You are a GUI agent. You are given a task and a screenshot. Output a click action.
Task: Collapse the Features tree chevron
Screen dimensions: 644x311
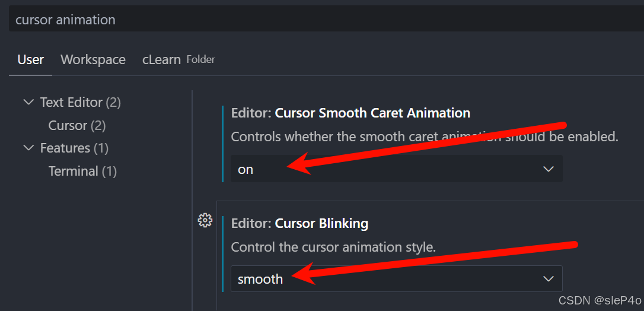[x=28, y=148]
